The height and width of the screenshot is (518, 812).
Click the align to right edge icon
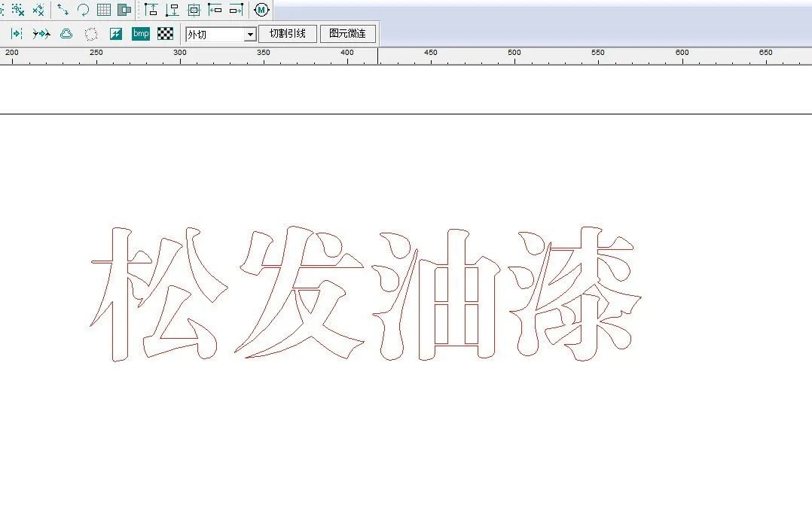(237, 10)
